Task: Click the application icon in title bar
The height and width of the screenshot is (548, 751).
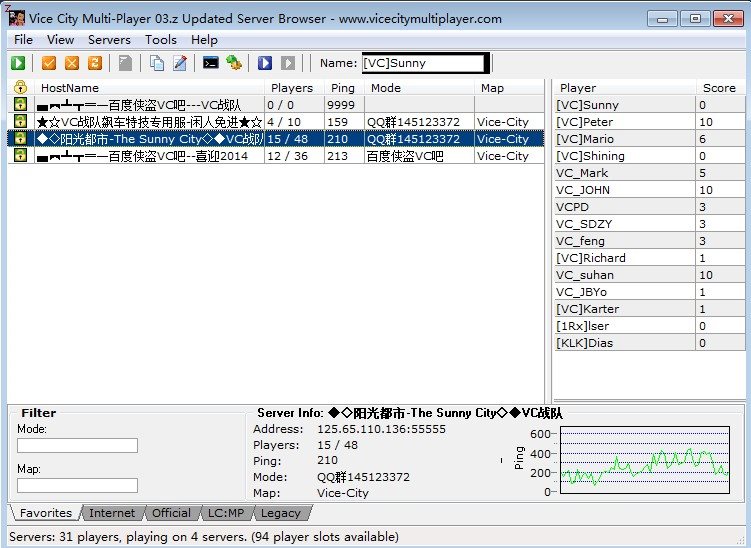Action: pyautogui.click(x=17, y=18)
